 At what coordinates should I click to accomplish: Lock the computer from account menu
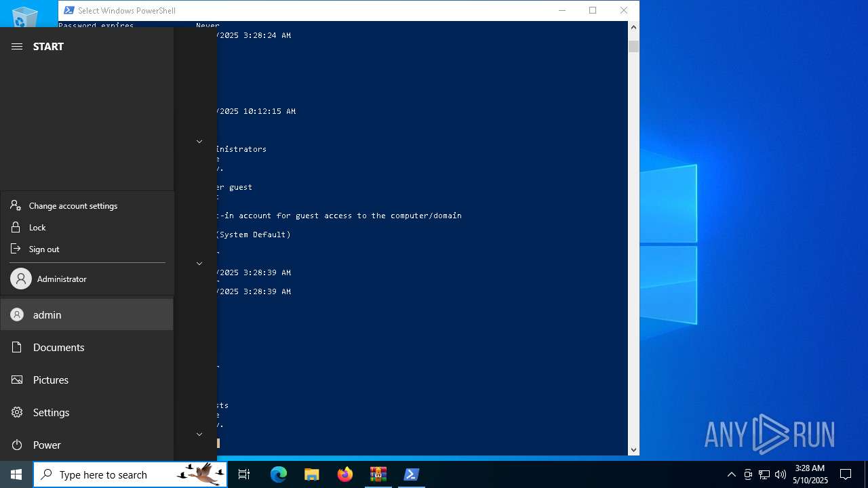[x=87, y=227]
